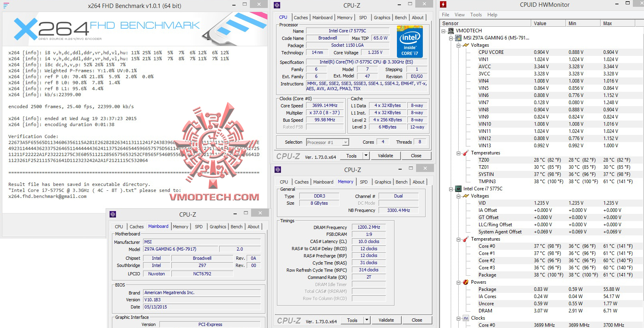Open the Help menu in HWMonitor
The image size is (644, 328).
[x=492, y=15]
